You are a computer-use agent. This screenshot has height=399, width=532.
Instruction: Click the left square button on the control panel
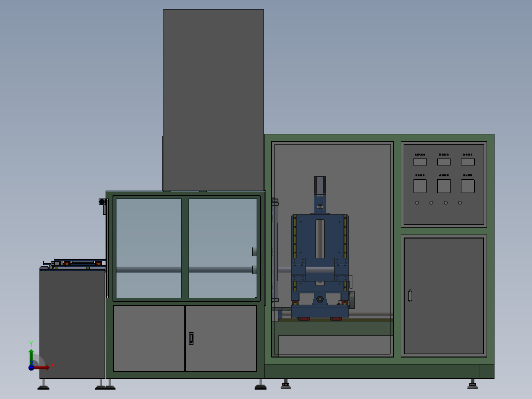(x=419, y=186)
